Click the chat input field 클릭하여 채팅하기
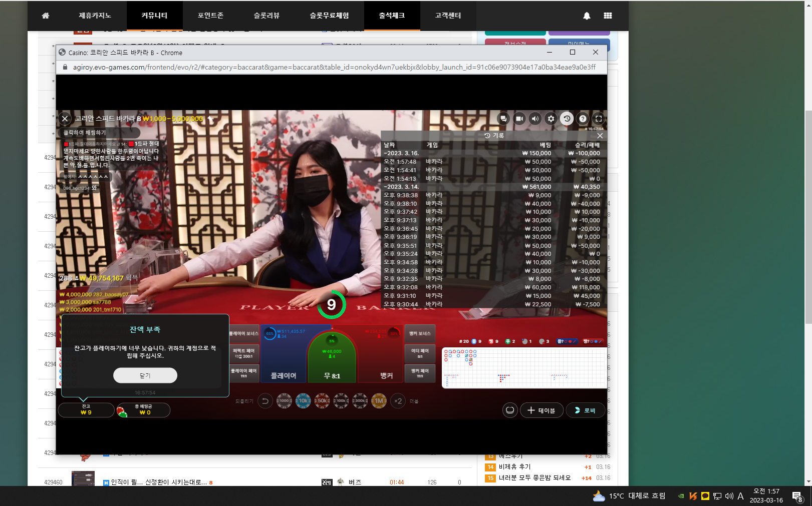 [100, 133]
